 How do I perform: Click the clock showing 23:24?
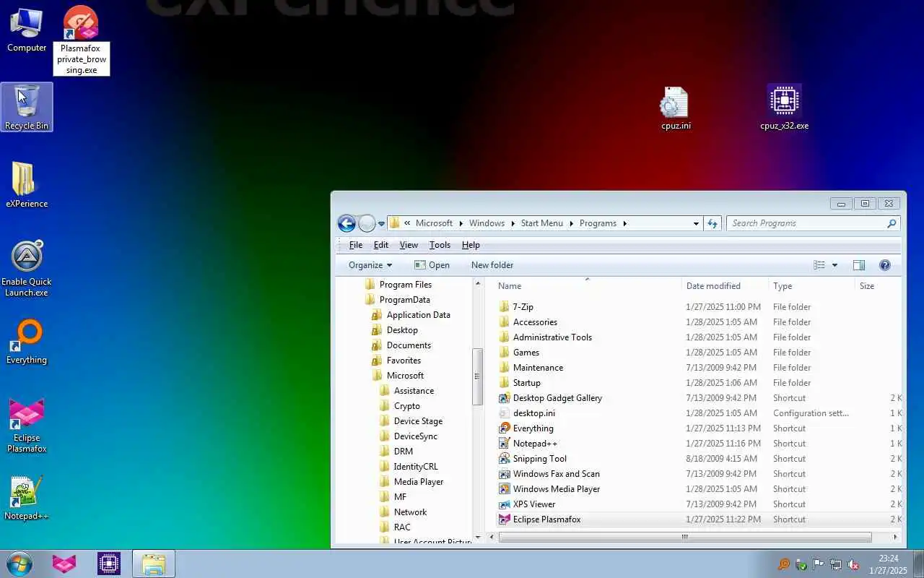tap(888, 564)
